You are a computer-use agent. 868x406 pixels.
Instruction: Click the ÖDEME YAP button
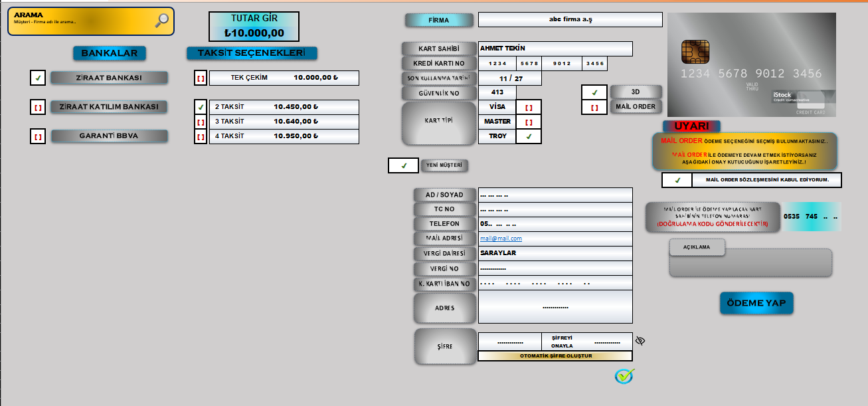click(756, 303)
